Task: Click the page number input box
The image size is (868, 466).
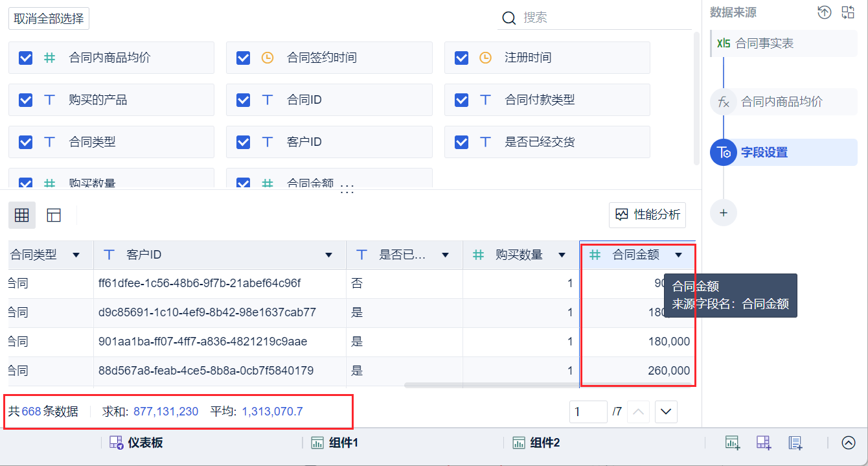Action: point(588,412)
